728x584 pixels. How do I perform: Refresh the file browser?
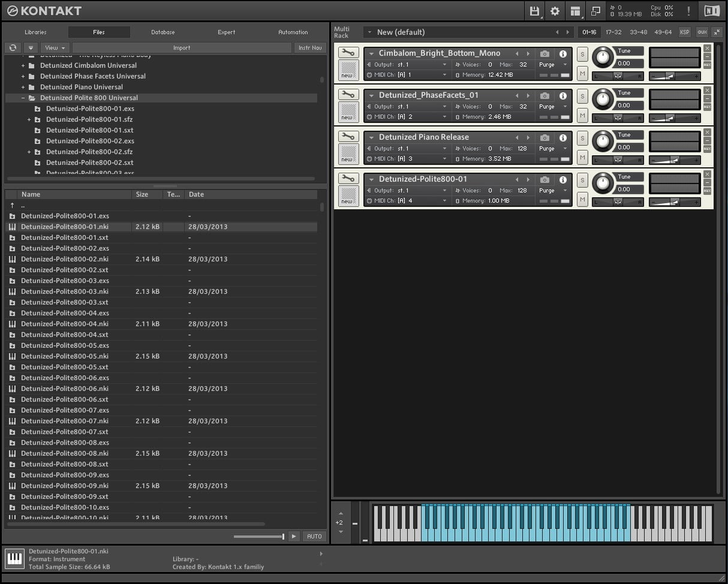point(13,48)
